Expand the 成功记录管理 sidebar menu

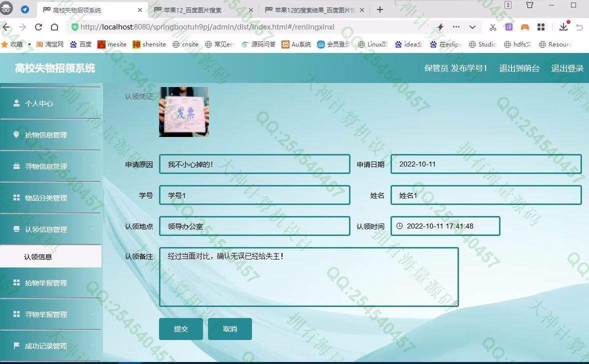coord(50,346)
